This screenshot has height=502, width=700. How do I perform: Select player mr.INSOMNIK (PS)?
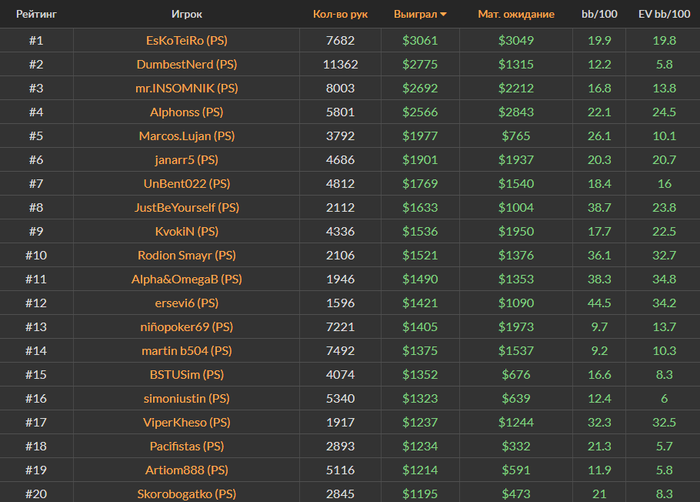[186, 88]
